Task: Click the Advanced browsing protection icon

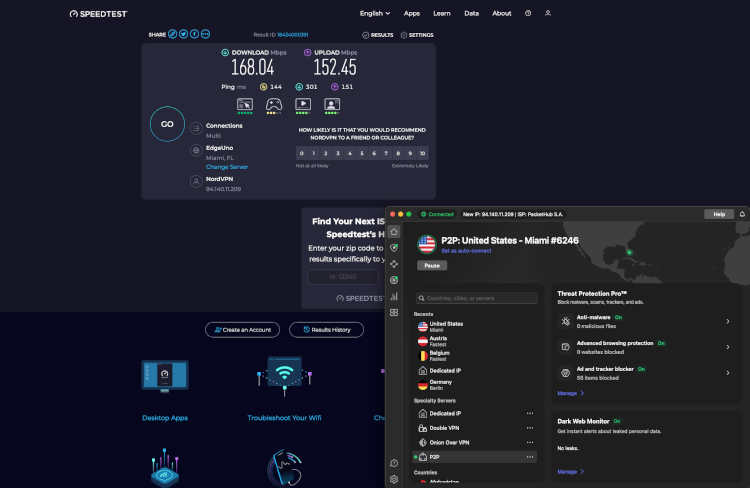Action: (x=565, y=347)
